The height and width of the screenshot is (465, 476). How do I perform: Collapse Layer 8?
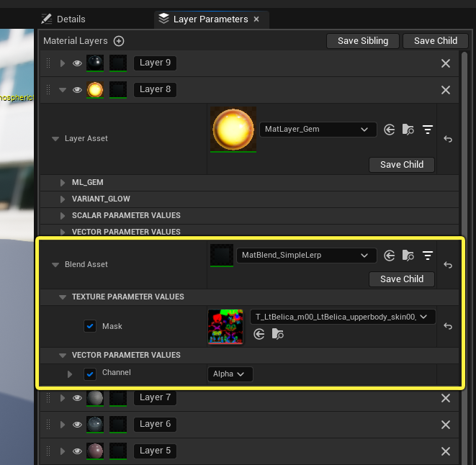pos(63,90)
